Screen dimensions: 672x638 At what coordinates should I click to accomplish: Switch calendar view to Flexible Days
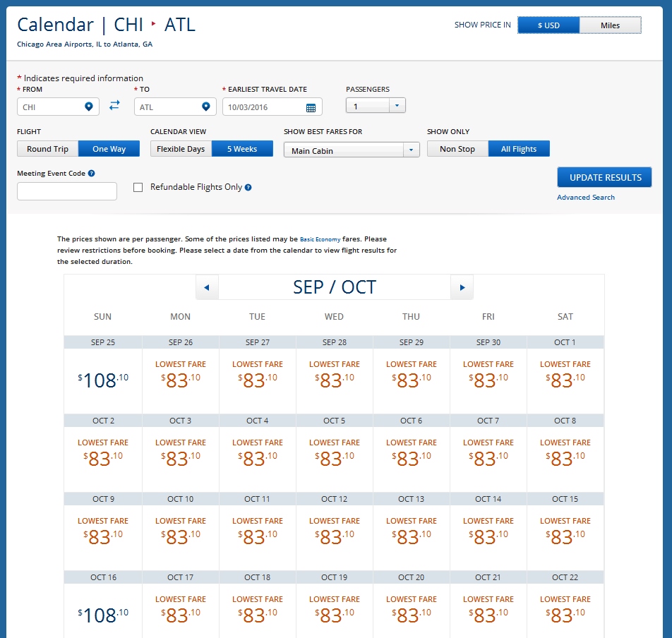pos(181,149)
